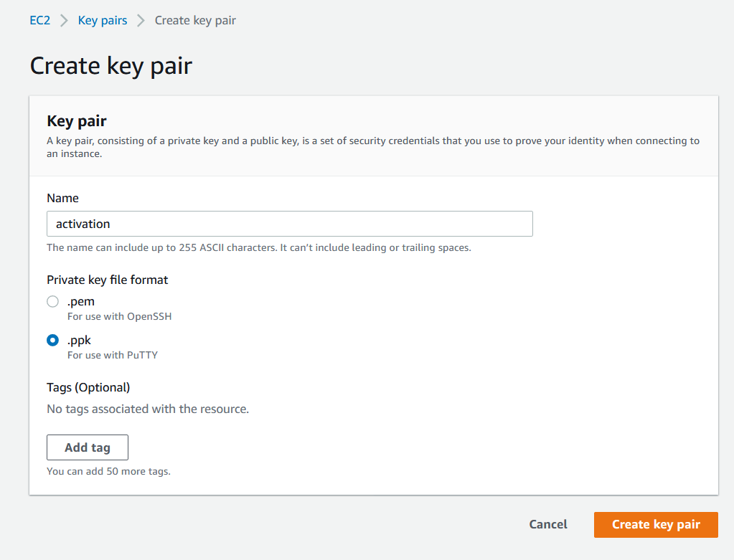The height and width of the screenshot is (560, 734).
Task: Cancel key pair creation
Action: pyautogui.click(x=548, y=524)
